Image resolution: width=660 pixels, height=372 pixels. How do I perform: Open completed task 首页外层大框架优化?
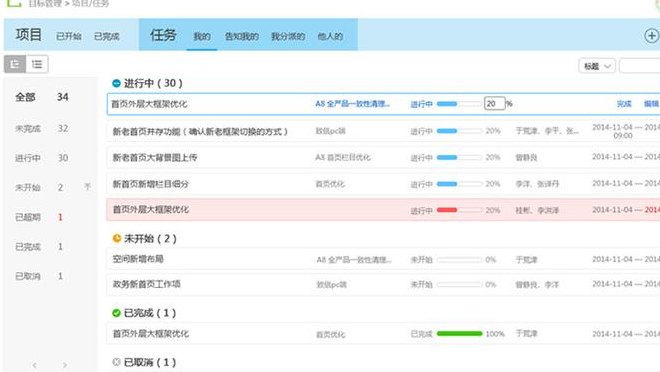pos(150,334)
